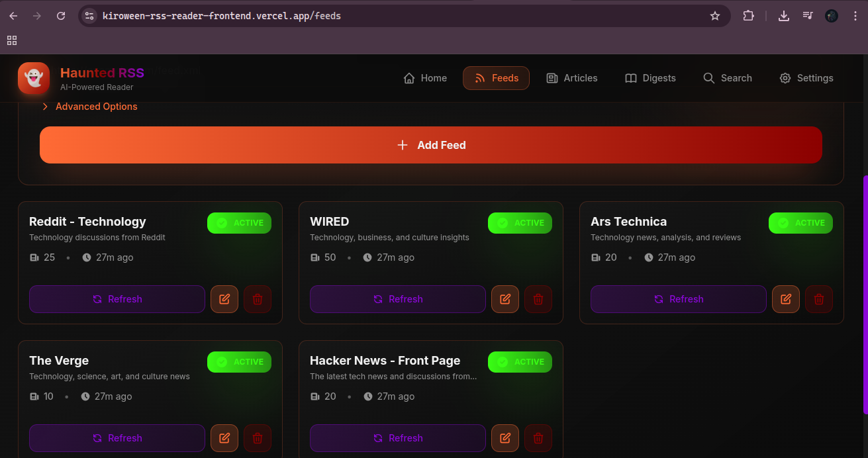
Task: Click Hacker News - Front Page title
Action: coord(385,361)
